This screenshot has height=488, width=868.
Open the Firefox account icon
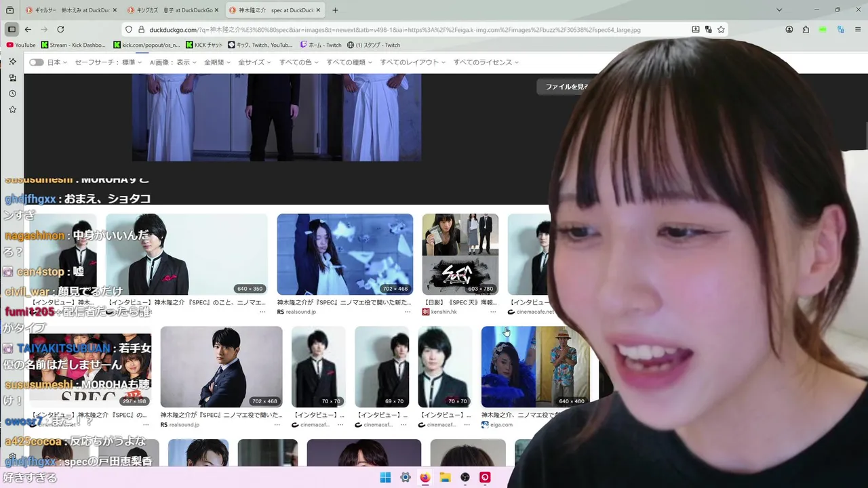point(789,30)
